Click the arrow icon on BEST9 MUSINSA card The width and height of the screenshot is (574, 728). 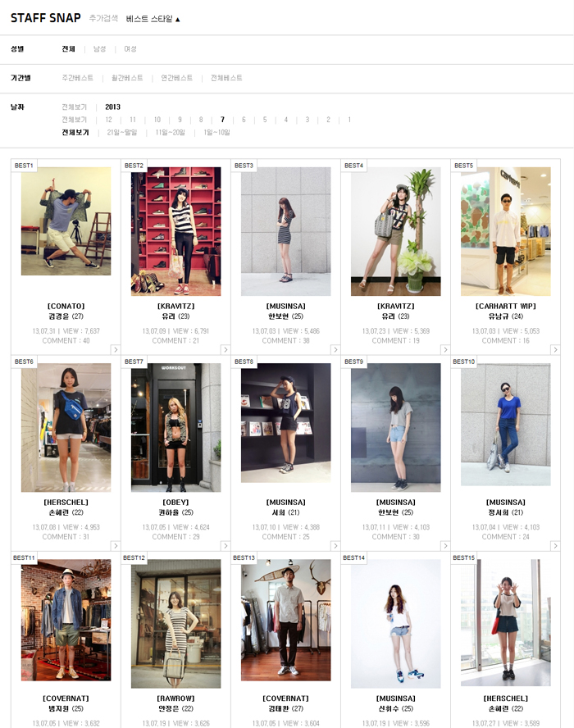pos(444,546)
